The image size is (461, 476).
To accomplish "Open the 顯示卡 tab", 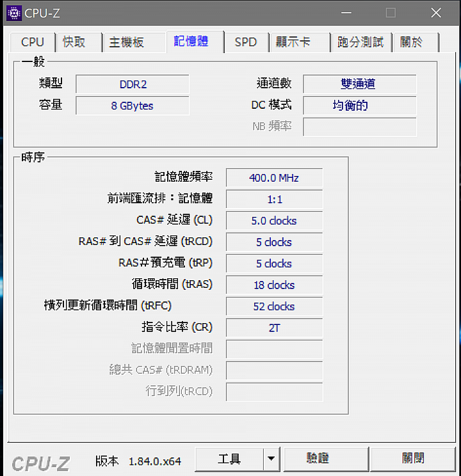I will [300, 42].
